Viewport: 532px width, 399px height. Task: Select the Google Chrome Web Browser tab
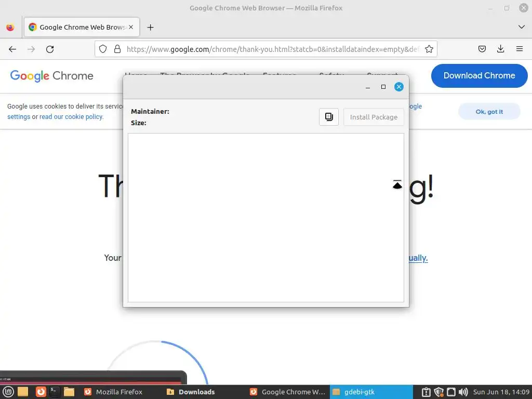[x=82, y=27]
